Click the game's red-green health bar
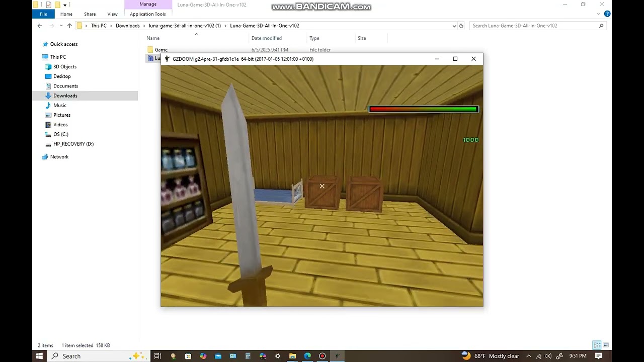The height and width of the screenshot is (362, 644). [424, 109]
